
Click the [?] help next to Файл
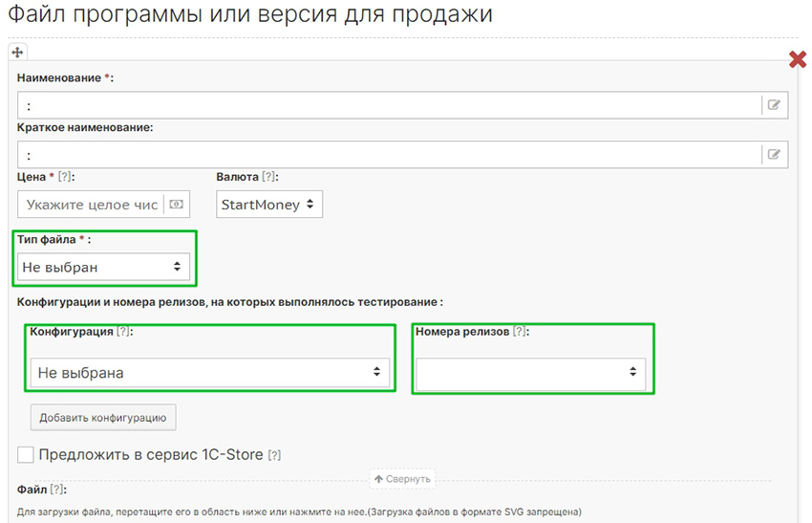click(x=57, y=490)
